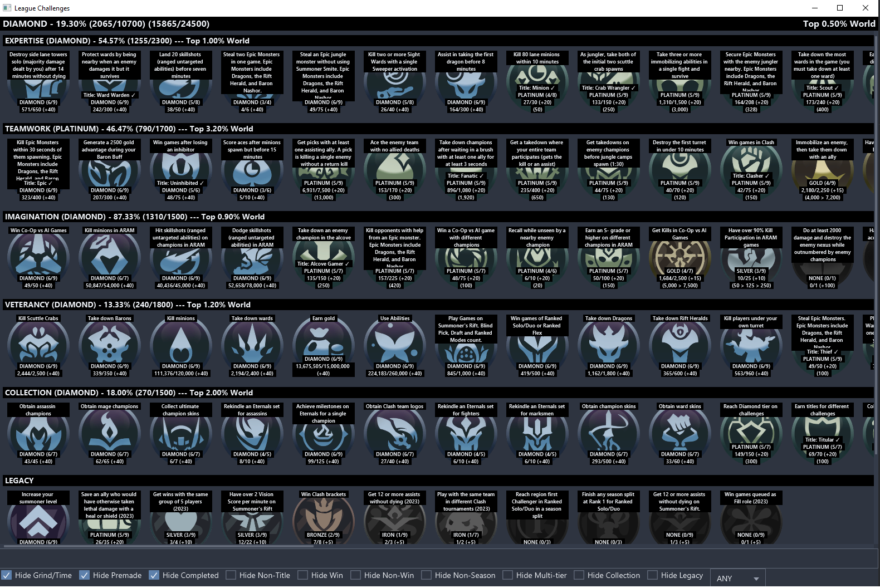Select the Earn gold challenge icon
The image size is (880, 588).
click(x=324, y=346)
